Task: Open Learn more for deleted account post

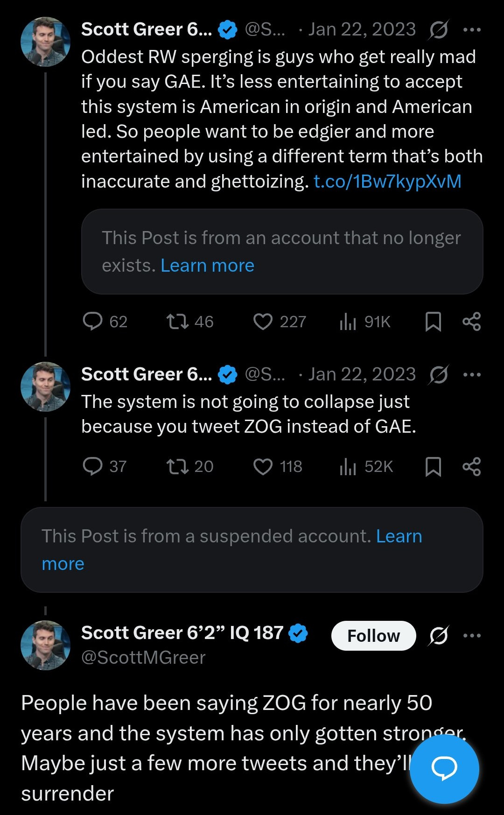Action: pyautogui.click(x=207, y=266)
